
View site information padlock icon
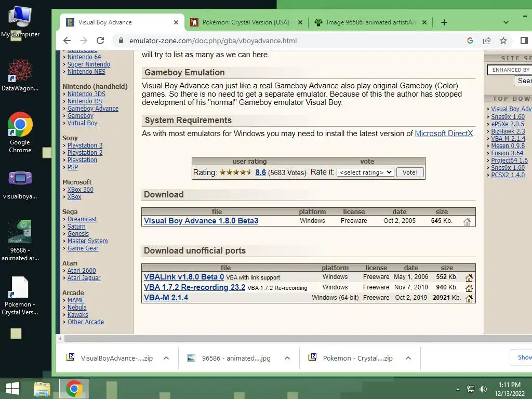121,41
